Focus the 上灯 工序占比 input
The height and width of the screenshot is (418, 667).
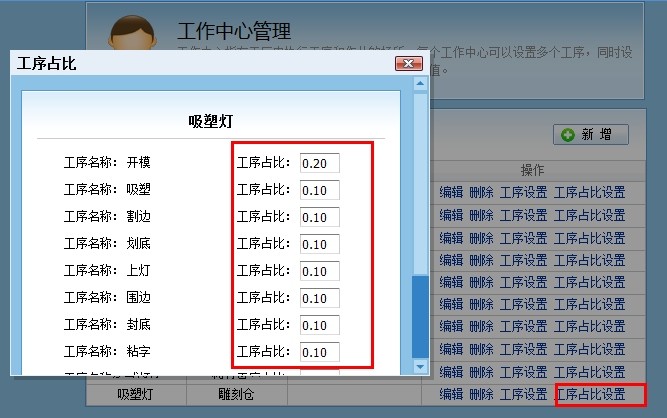tap(319, 271)
